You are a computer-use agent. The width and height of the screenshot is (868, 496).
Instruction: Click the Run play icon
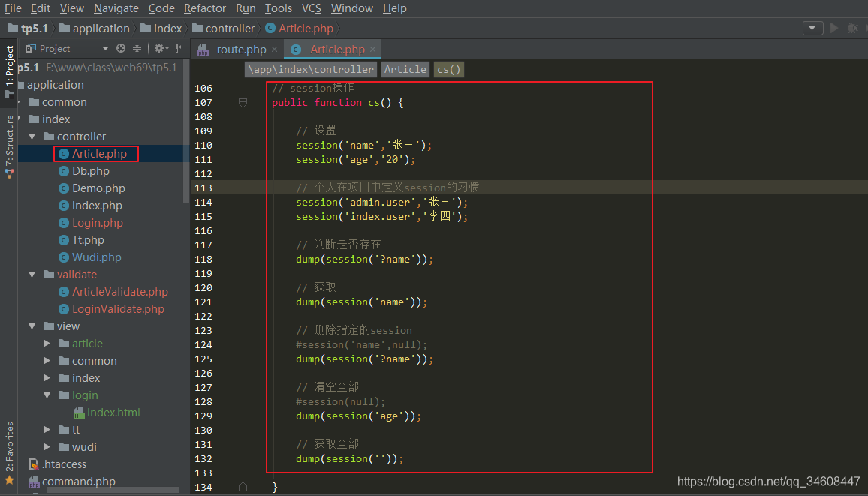click(x=834, y=29)
